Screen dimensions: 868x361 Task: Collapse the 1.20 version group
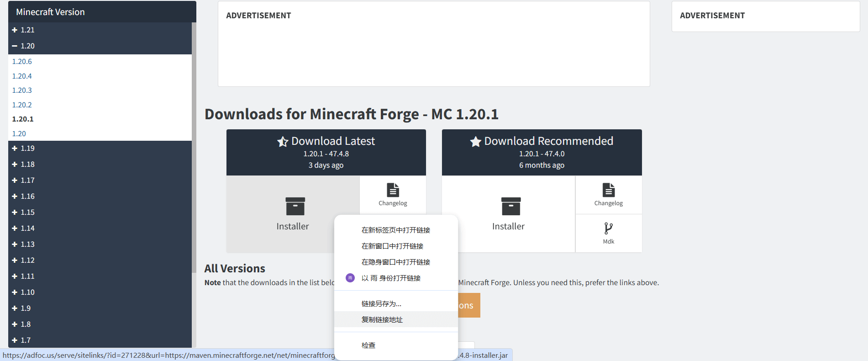[15, 46]
